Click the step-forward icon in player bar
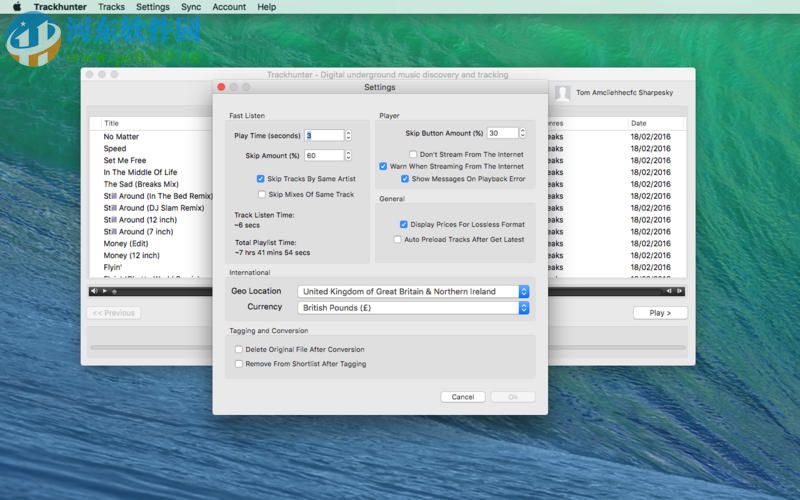Screen dimensions: 800x500 point(679,291)
